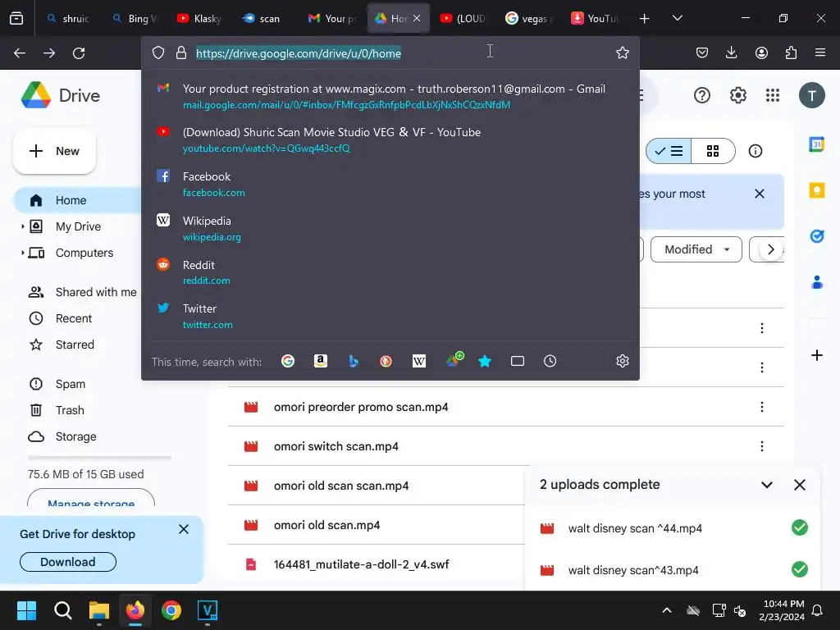This screenshot has width=840, height=630.
Task: Search open tabs one-off icon
Action: pos(518,361)
